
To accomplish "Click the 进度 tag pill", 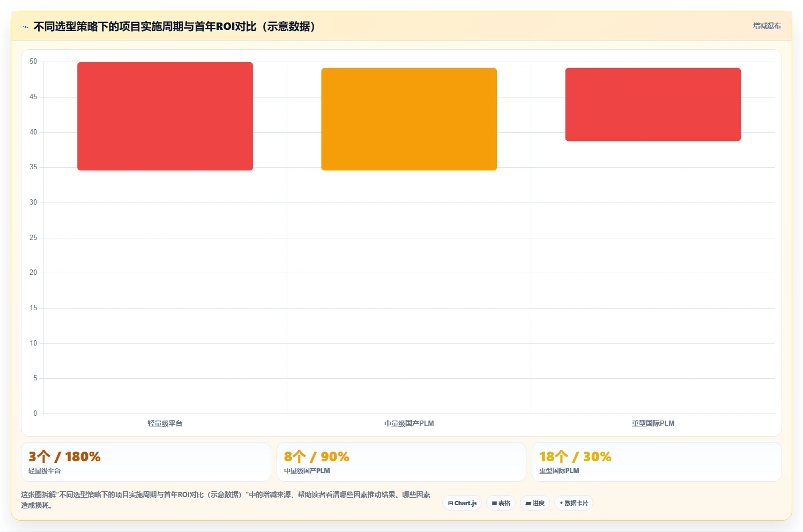I will pos(534,503).
